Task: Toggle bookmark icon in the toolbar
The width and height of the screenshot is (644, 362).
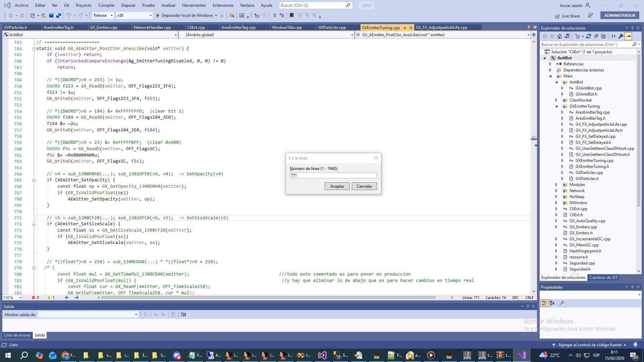Action: click(291, 15)
